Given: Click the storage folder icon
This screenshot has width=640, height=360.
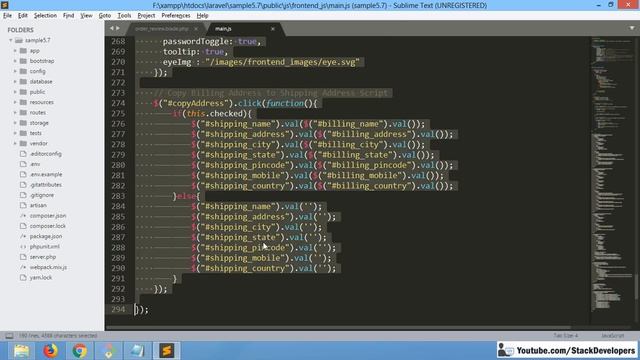Looking at the screenshot, I should click(23, 123).
